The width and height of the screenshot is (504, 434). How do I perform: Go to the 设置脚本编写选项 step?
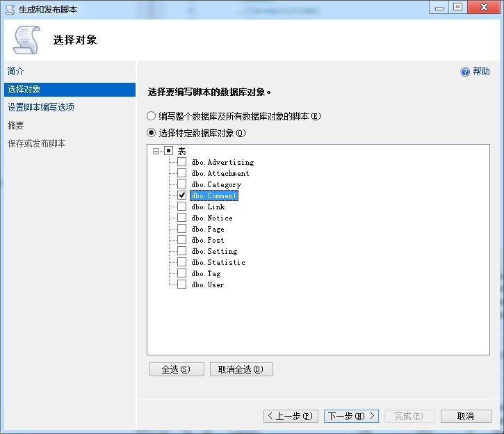pyautogui.click(x=40, y=107)
